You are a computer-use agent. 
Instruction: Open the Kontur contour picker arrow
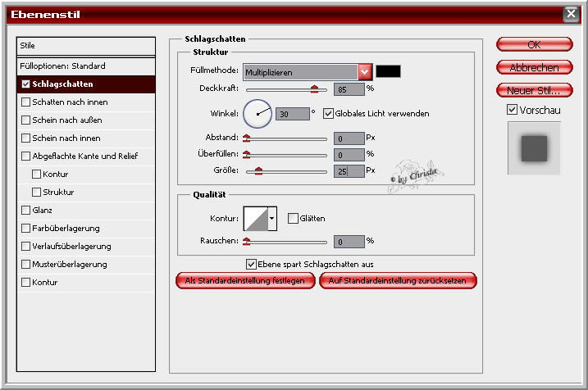[272, 218]
